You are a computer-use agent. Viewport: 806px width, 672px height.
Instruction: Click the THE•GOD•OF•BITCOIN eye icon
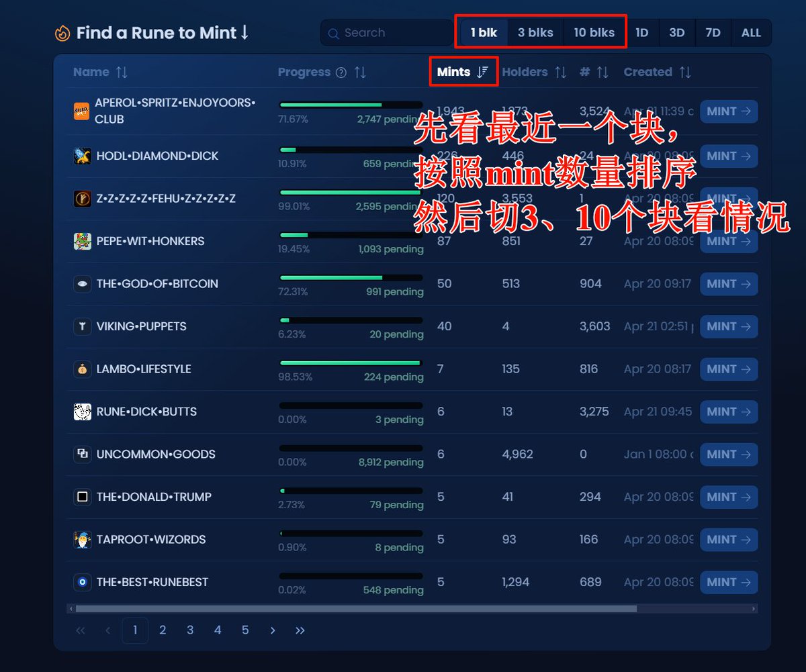click(82, 284)
